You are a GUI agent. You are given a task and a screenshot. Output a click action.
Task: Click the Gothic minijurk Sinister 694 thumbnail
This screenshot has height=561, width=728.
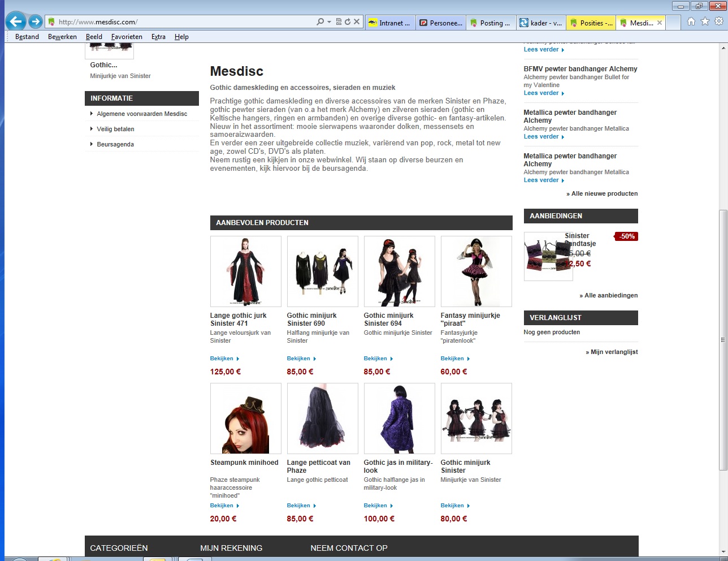[400, 271]
